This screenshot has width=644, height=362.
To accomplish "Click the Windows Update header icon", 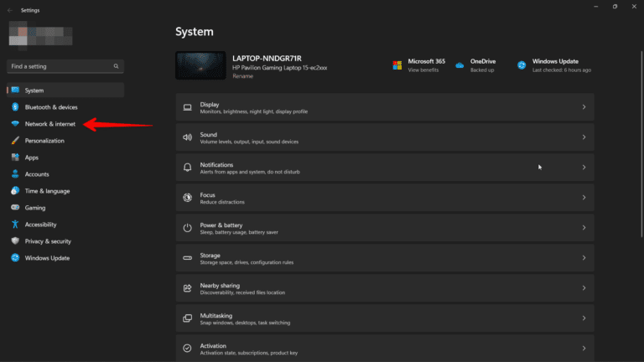I will point(522,65).
